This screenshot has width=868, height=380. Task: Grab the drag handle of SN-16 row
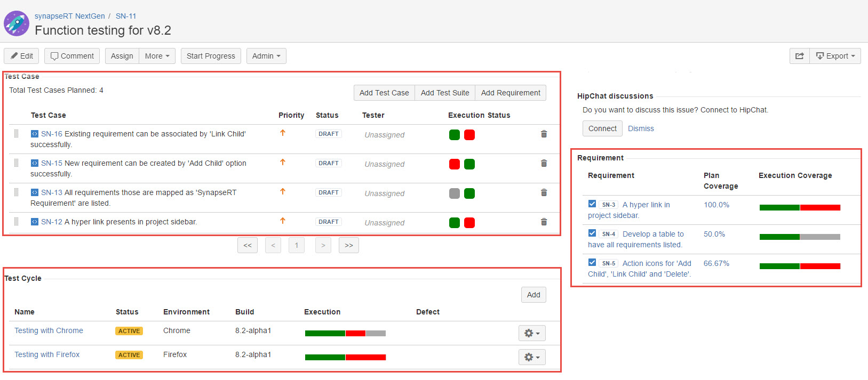click(x=17, y=134)
